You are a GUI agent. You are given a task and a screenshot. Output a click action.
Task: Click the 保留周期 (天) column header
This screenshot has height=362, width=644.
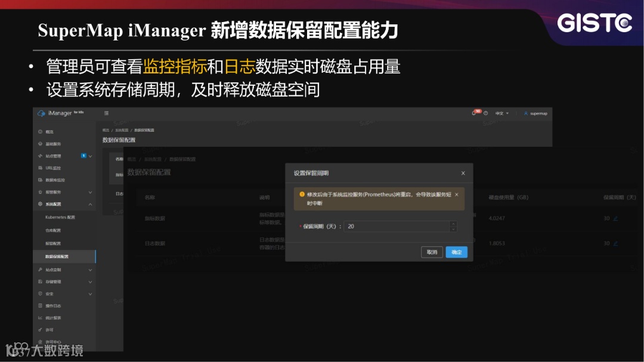coord(620,197)
